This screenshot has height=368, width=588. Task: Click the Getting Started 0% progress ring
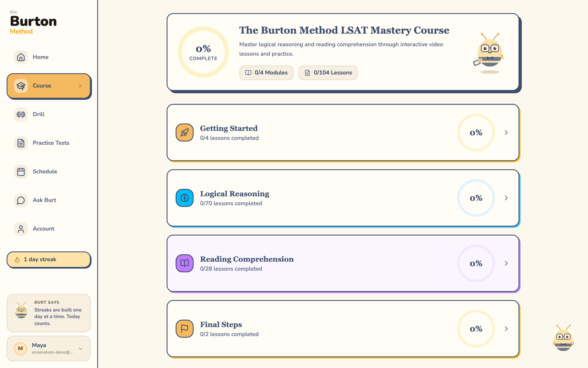476,132
